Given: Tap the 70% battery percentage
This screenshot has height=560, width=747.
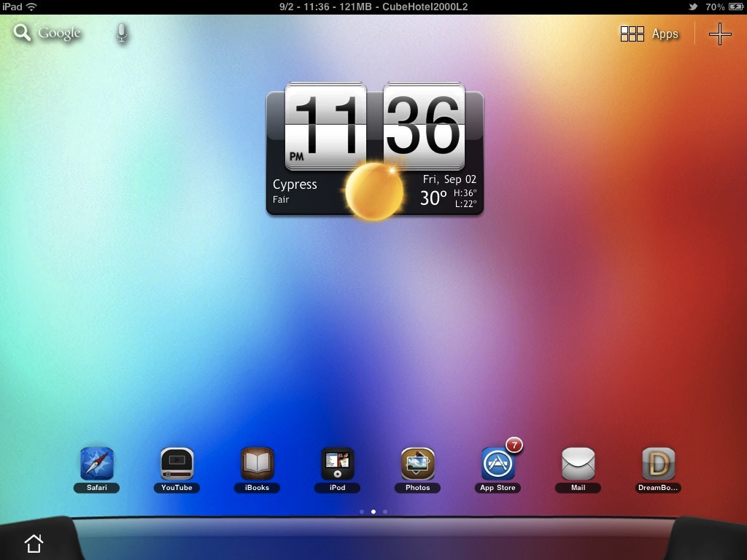Looking at the screenshot, I should pyautogui.click(x=715, y=7).
